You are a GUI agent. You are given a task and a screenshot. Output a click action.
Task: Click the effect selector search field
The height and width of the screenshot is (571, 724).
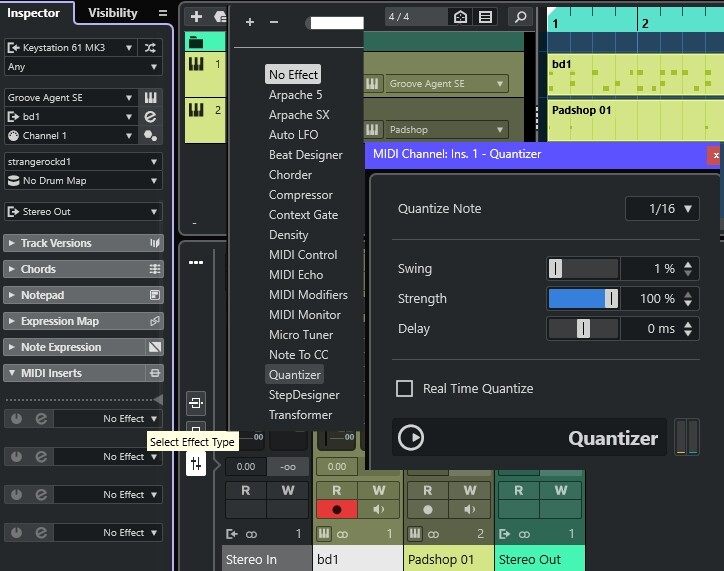tap(335, 22)
